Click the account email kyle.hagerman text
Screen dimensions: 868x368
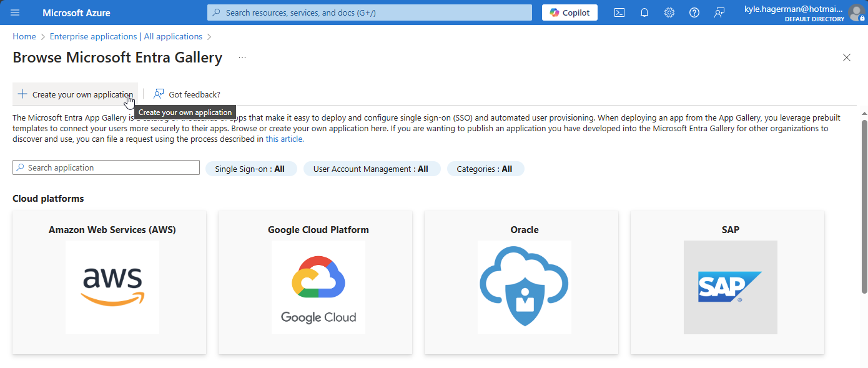(793, 9)
